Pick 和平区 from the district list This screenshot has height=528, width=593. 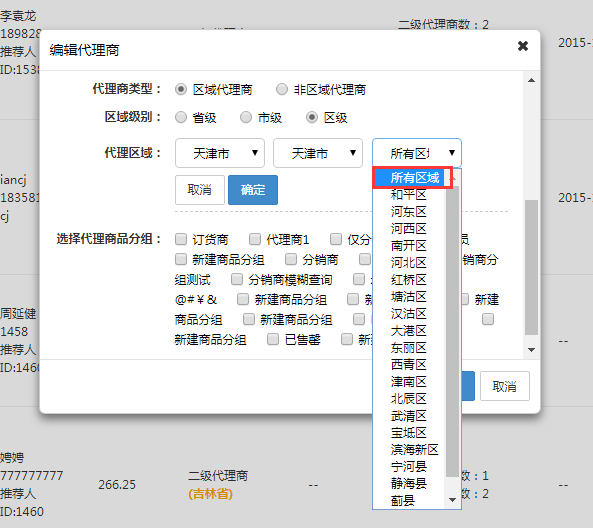pos(408,195)
